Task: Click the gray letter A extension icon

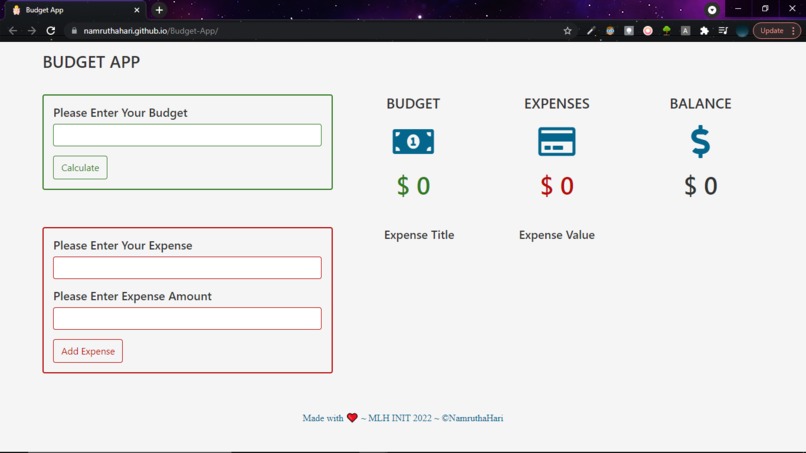Action: (685, 31)
